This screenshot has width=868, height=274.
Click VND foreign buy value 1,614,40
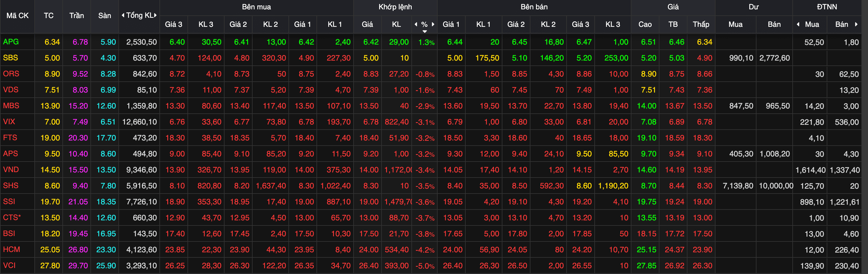click(811, 170)
